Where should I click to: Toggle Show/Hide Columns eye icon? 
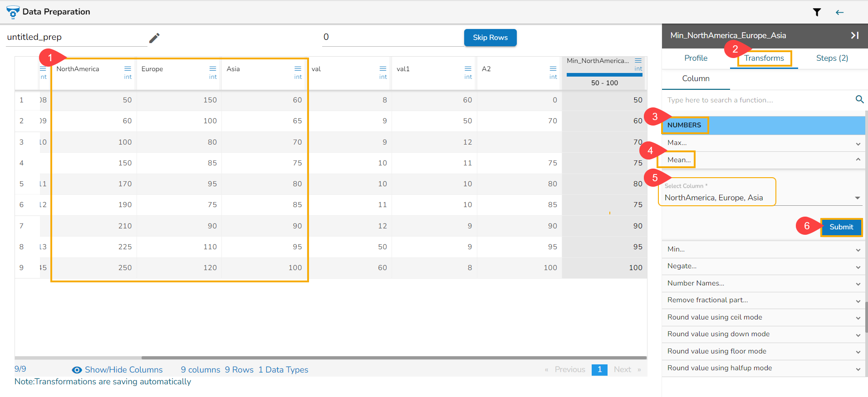(x=77, y=370)
